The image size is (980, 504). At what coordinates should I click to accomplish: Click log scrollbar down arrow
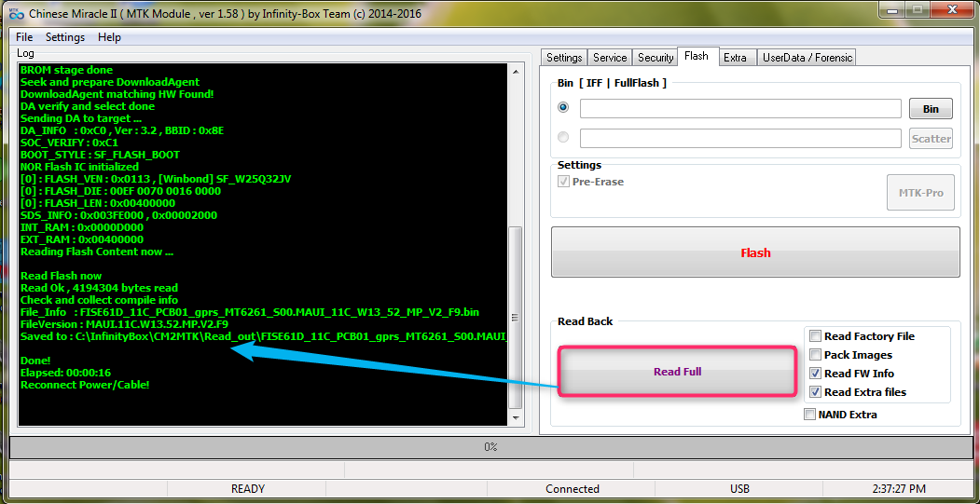(516, 417)
